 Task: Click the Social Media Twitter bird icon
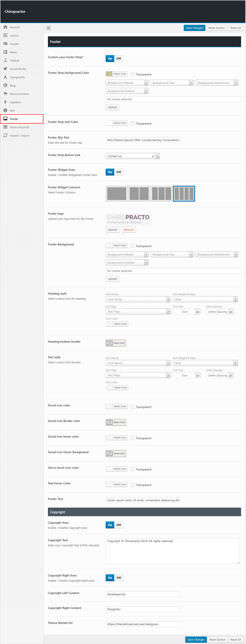pyautogui.click(x=5, y=69)
